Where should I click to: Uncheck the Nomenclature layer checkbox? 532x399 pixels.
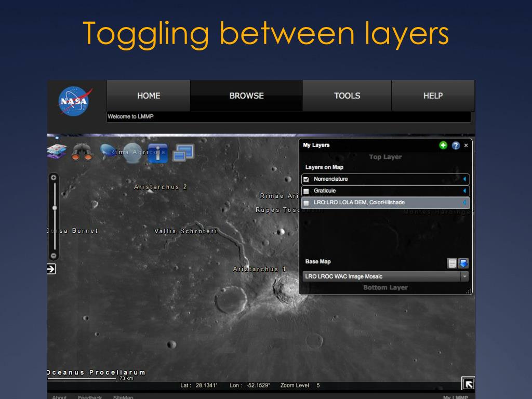pyautogui.click(x=307, y=179)
